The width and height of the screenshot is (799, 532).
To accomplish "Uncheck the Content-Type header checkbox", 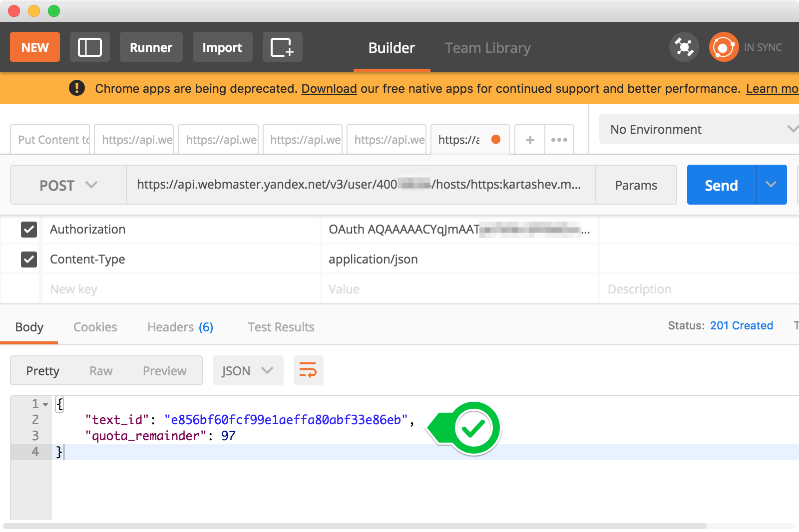I will 29,260.
